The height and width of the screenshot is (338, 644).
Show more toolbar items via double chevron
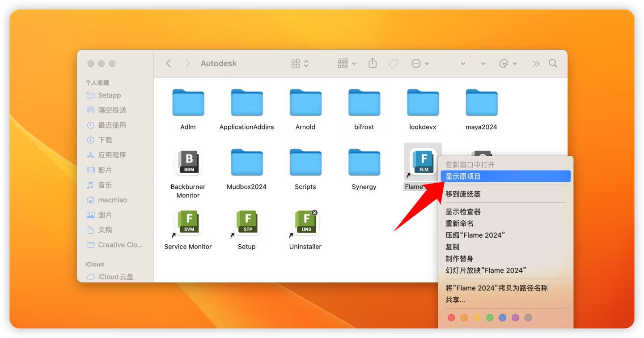coord(536,64)
